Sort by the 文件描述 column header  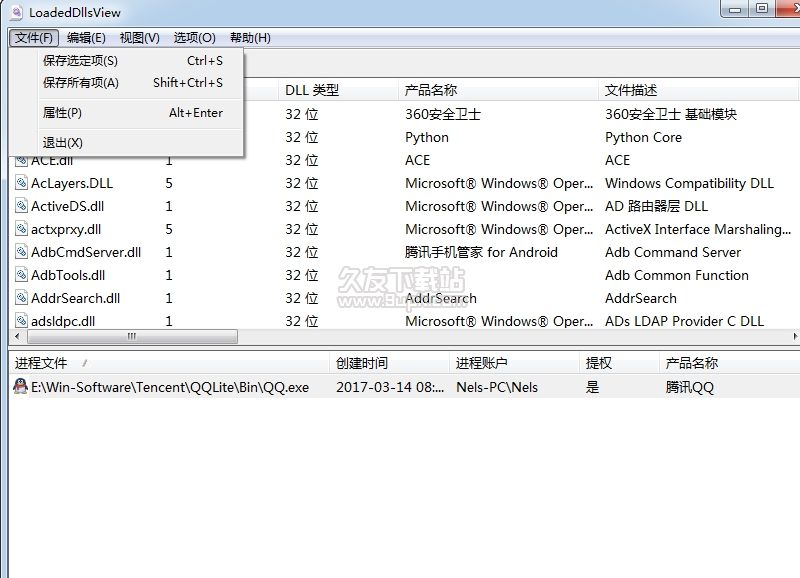(x=697, y=90)
